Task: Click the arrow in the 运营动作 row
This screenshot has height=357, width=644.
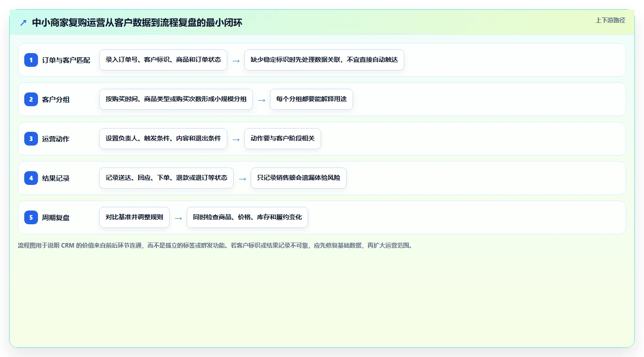Action: pos(236,139)
